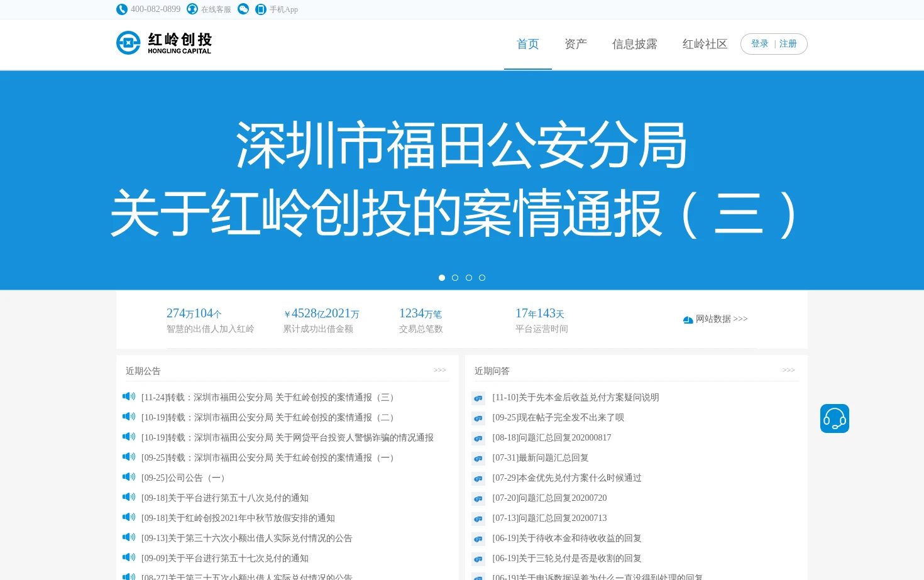This screenshot has width=924, height=580.
Task: Select the first banner carousel dot
Action: tap(442, 278)
